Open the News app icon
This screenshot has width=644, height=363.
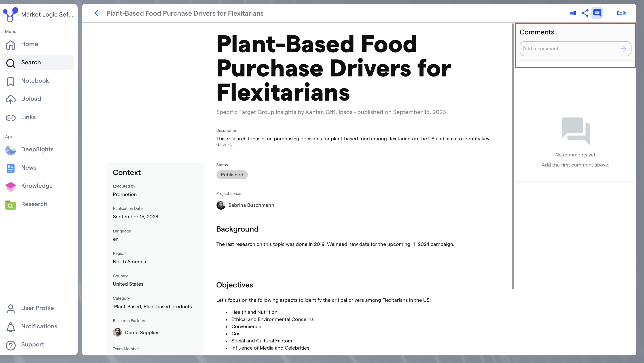coord(11,168)
